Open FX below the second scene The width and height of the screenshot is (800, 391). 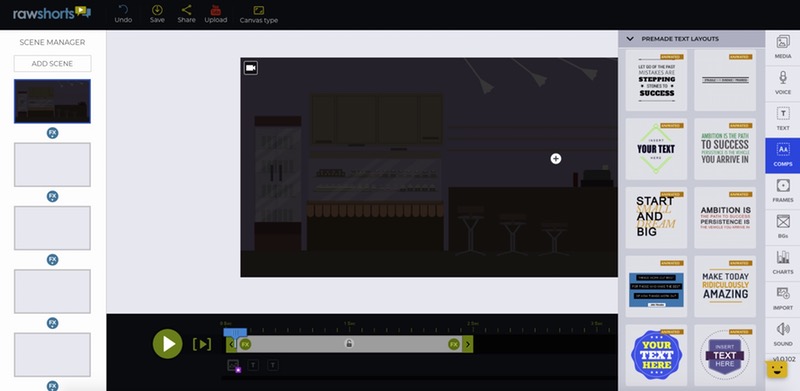[x=53, y=197]
